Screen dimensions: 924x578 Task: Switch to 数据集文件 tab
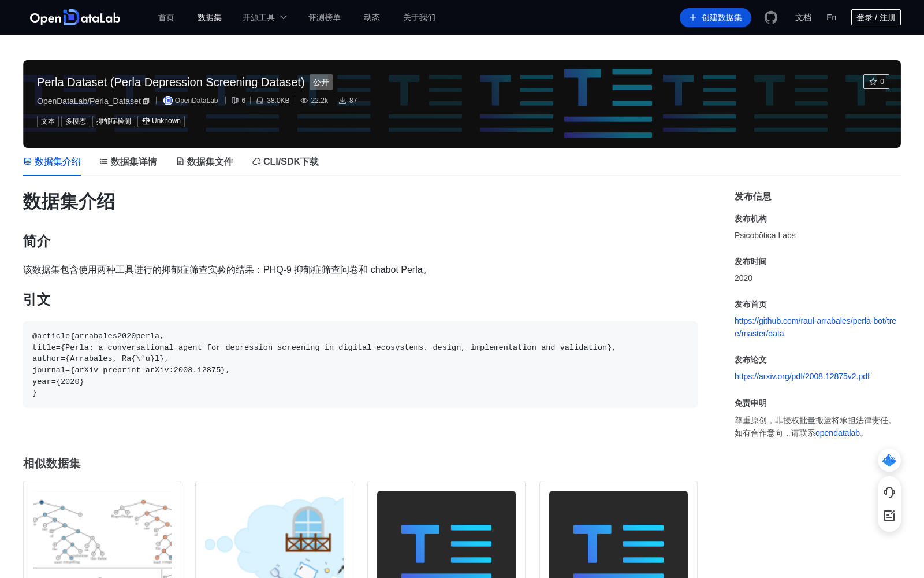(x=204, y=162)
